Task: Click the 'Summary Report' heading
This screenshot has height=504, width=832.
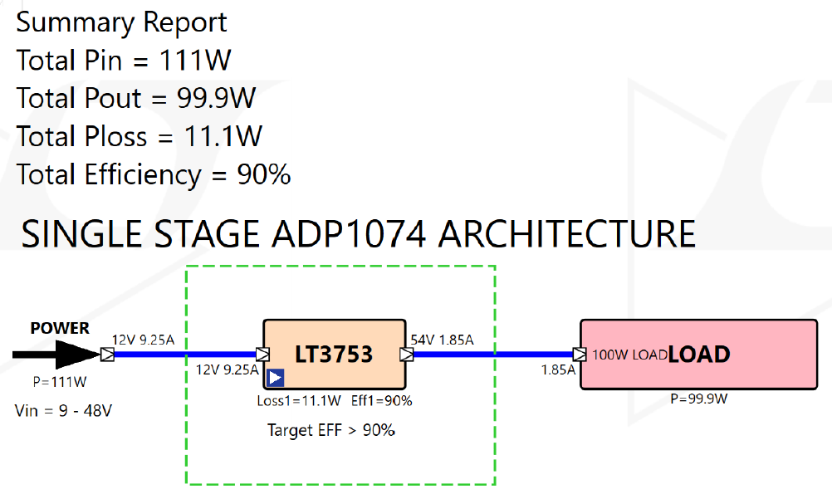Action: (x=121, y=22)
